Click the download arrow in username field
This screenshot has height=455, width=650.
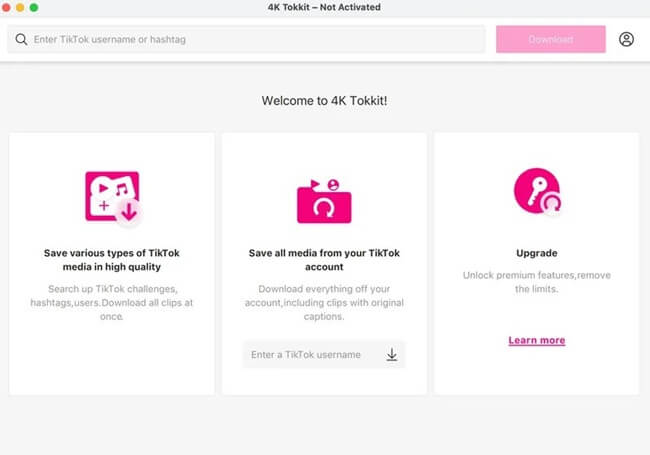(391, 355)
